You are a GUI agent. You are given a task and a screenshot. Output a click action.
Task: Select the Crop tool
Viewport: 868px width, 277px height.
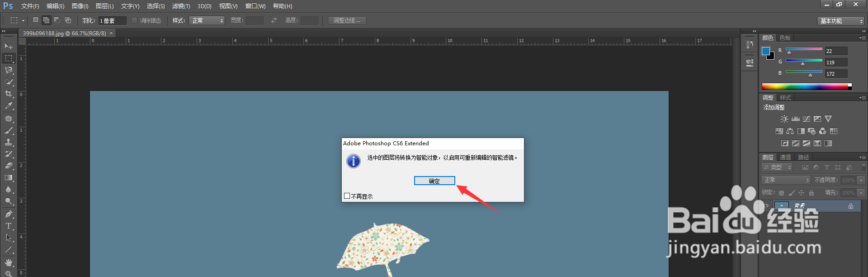coord(9,94)
